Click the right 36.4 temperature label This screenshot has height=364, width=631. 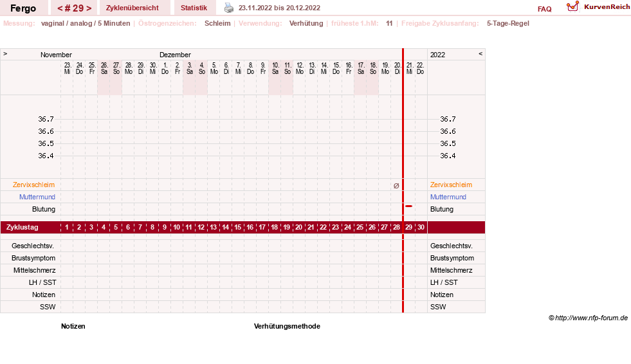click(x=448, y=156)
